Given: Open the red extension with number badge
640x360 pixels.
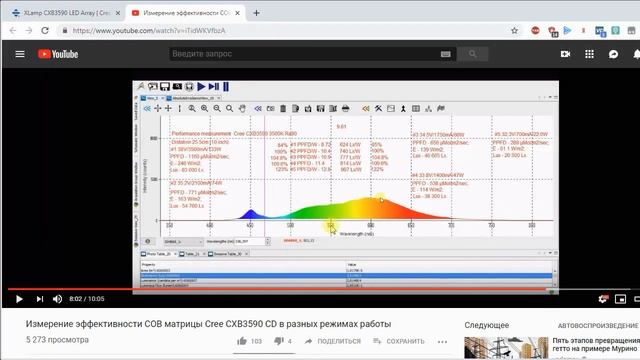Looking at the screenshot, I should (x=553, y=31).
